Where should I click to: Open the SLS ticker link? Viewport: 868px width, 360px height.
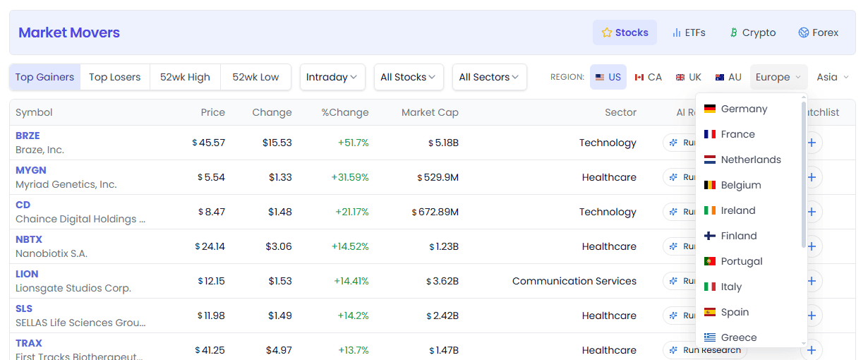pos(24,308)
